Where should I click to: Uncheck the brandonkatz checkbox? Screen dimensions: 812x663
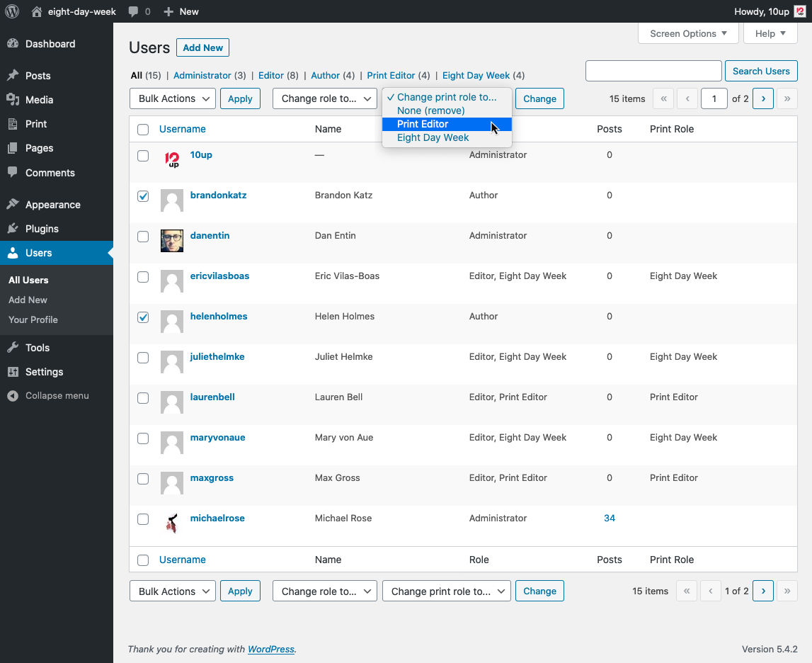pos(143,196)
